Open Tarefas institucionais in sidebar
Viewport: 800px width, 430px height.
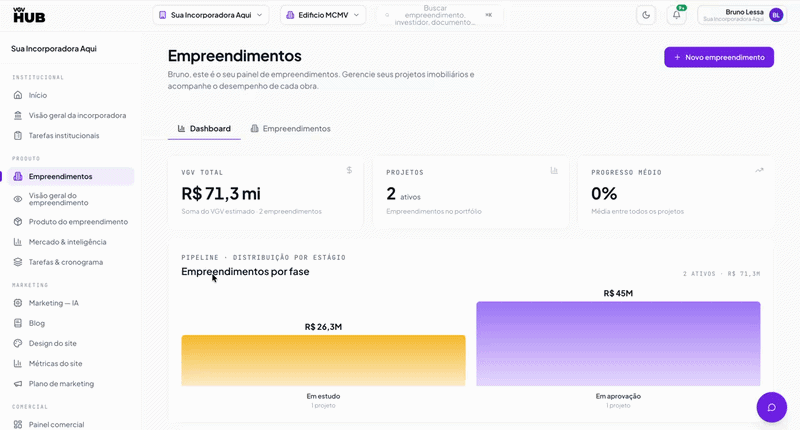tap(70, 136)
